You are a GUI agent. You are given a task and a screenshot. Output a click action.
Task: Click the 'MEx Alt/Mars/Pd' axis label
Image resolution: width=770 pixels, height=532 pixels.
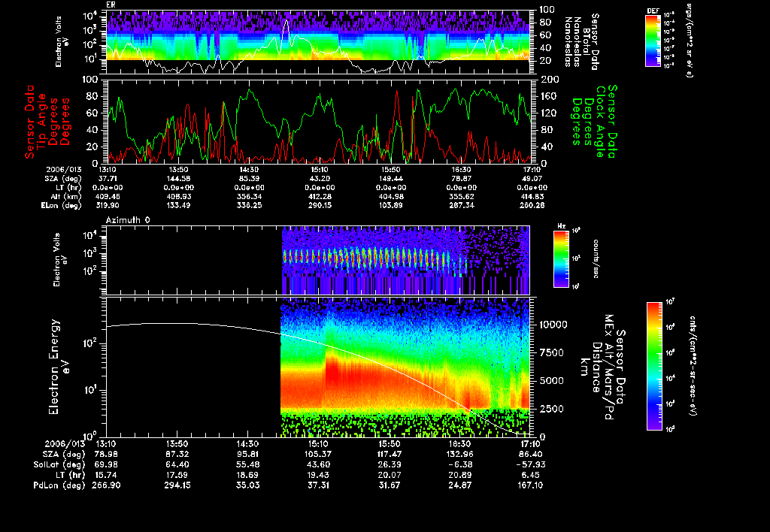point(609,367)
